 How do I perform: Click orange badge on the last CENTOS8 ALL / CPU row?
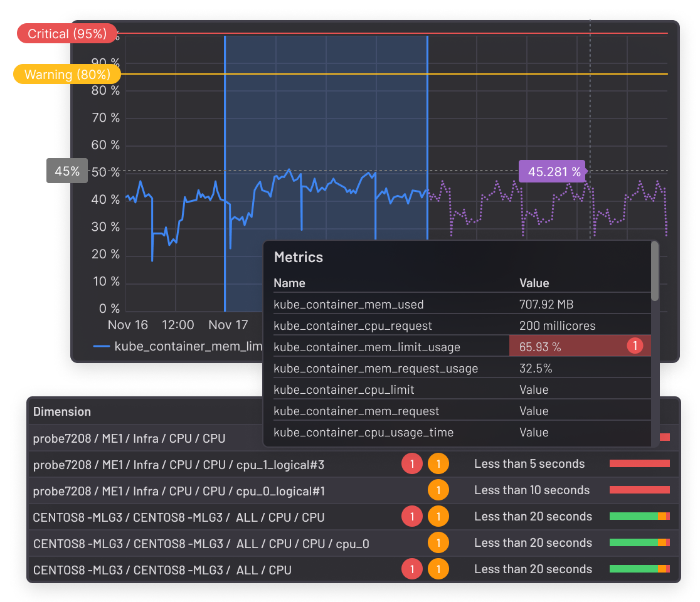(x=438, y=569)
